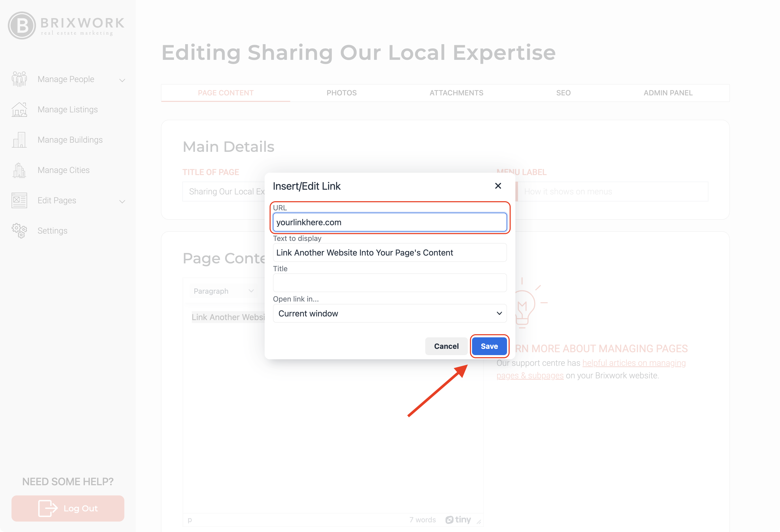The height and width of the screenshot is (532, 780).
Task: Open the 'Open link in...' dropdown
Action: pyautogui.click(x=390, y=313)
